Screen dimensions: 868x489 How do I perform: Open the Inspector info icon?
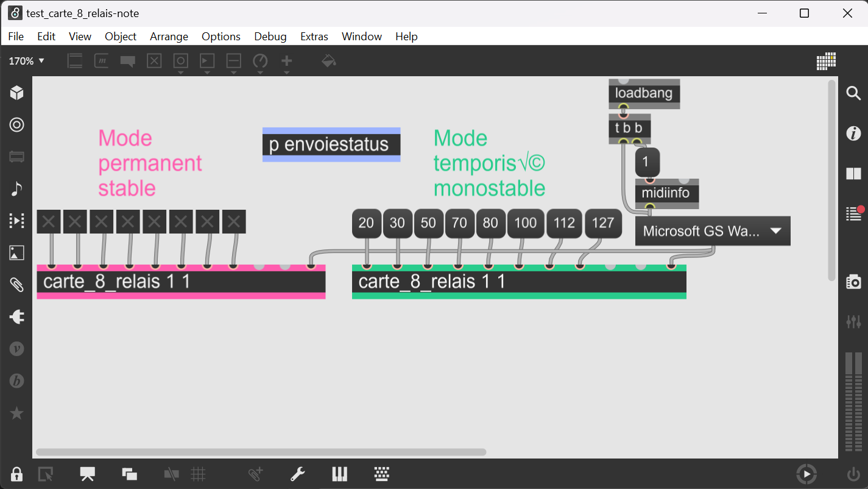coord(853,134)
